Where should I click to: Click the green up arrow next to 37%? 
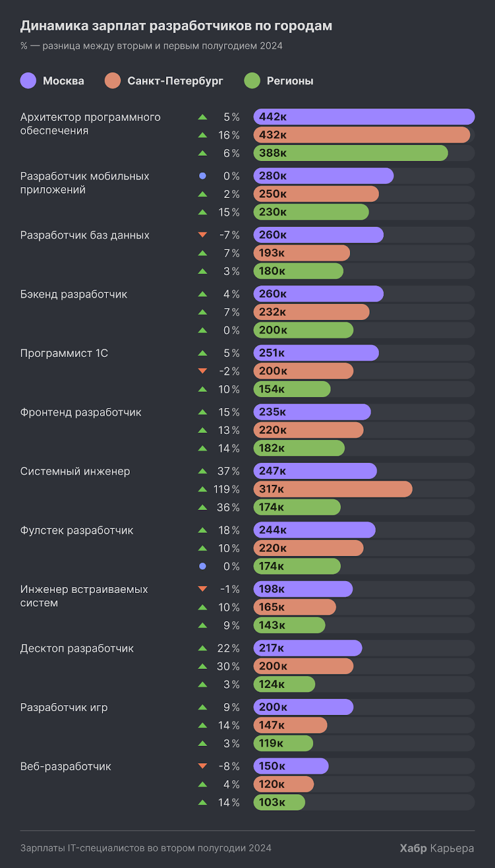pyautogui.click(x=202, y=471)
